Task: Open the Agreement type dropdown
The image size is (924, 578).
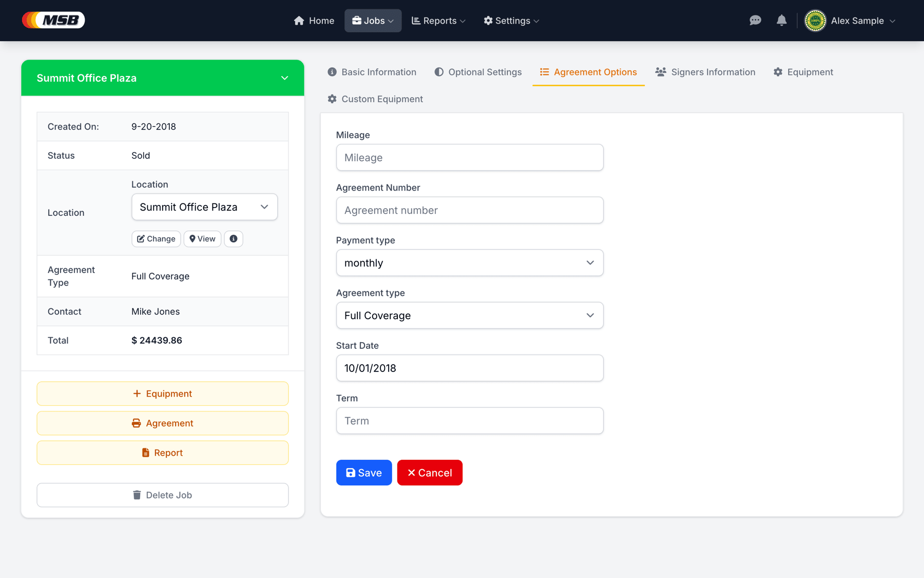Action: coord(470,315)
